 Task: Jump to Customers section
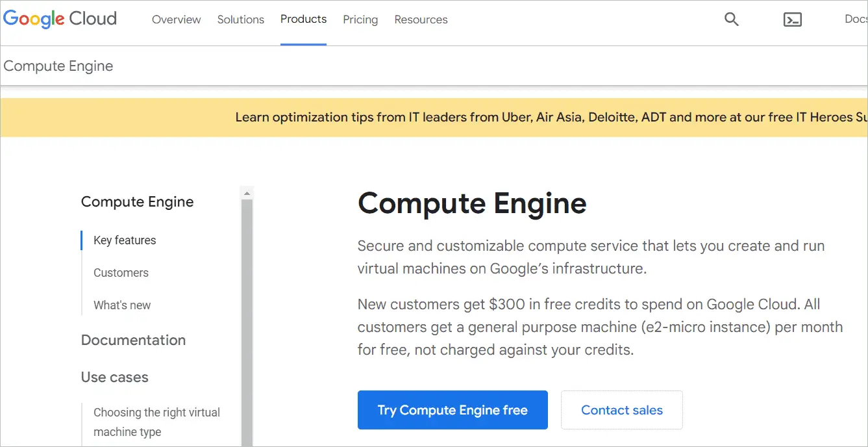[121, 273]
